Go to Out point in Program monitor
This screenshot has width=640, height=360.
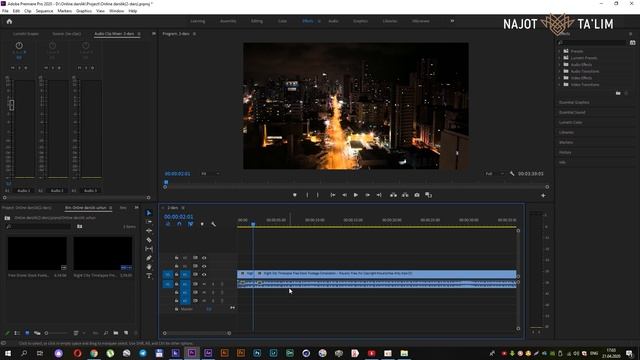379,195
